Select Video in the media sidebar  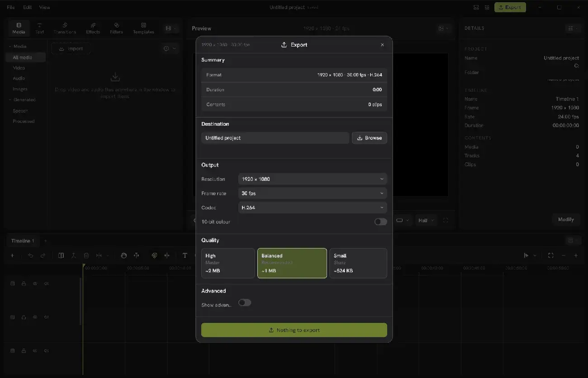pyautogui.click(x=19, y=68)
